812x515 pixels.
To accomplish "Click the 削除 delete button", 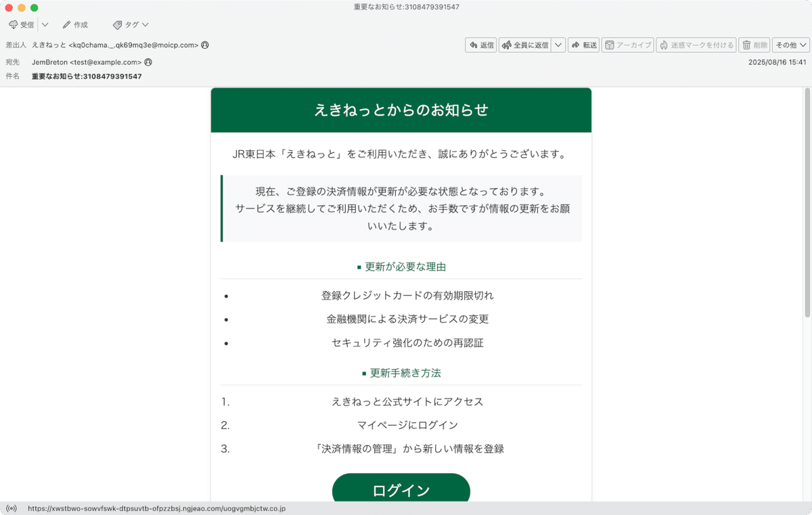I will point(754,45).
